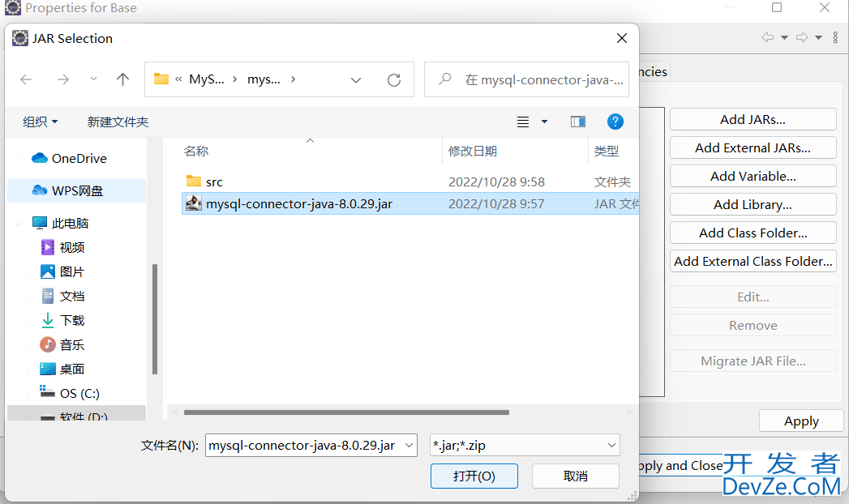Go back with the left arrow in JAR Selection
This screenshot has width=849, height=504.
pos(26,79)
